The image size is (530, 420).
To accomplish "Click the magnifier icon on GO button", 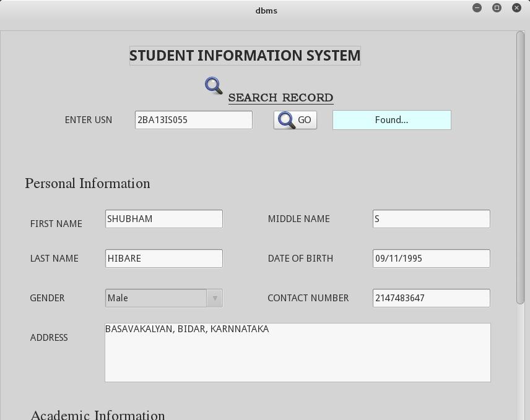I will [x=286, y=120].
